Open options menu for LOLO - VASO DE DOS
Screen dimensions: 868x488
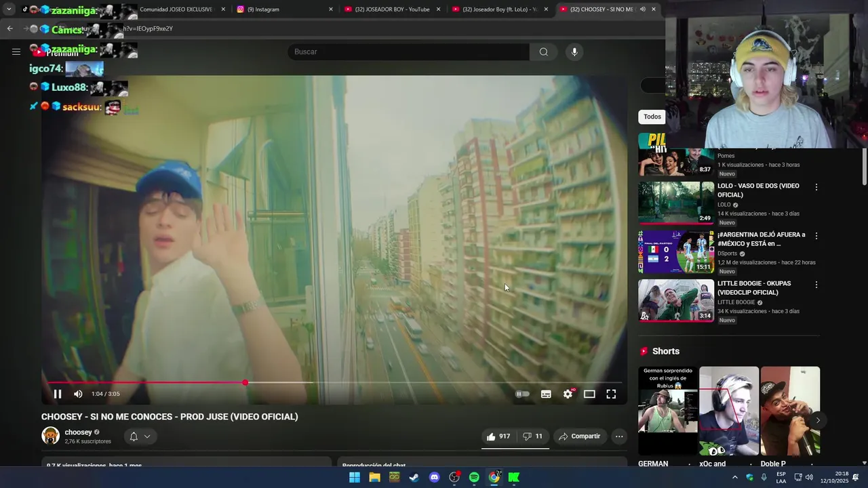[816, 187]
